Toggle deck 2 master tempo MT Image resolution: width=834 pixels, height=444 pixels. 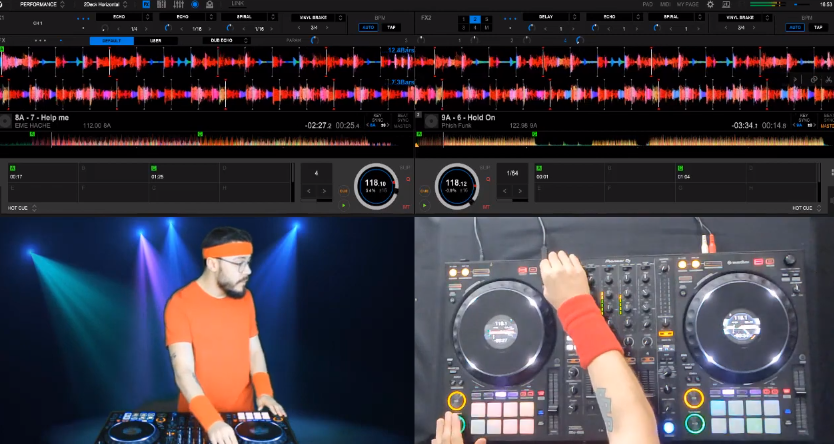[486, 207]
